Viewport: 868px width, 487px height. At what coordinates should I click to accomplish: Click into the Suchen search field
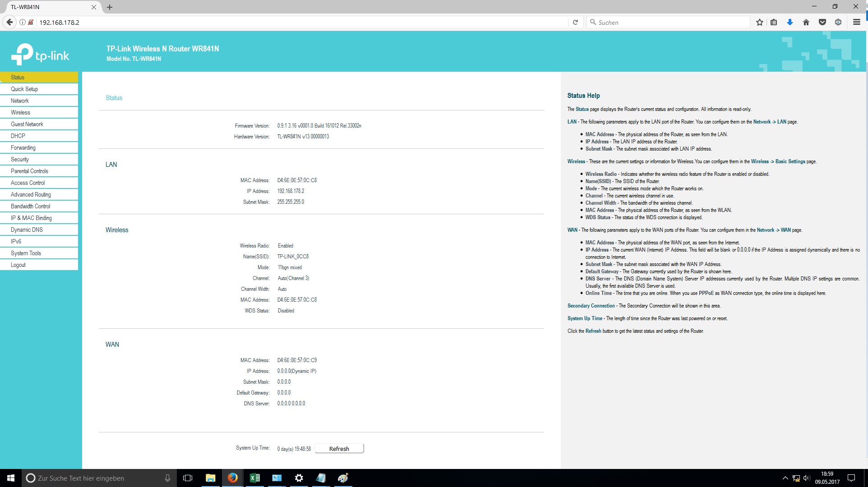click(x=668, y=22)
